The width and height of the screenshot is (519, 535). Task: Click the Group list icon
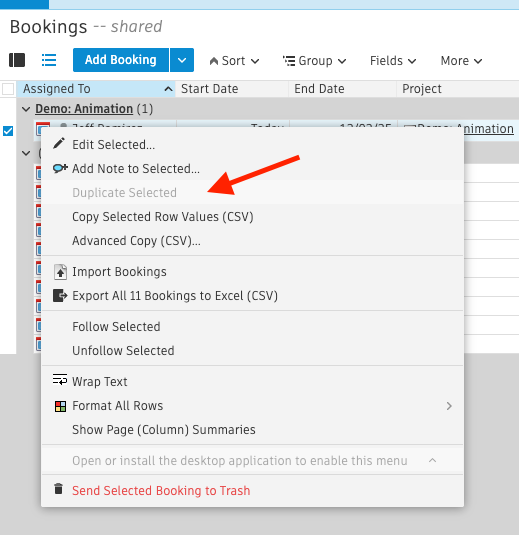(x=289, y=61)
